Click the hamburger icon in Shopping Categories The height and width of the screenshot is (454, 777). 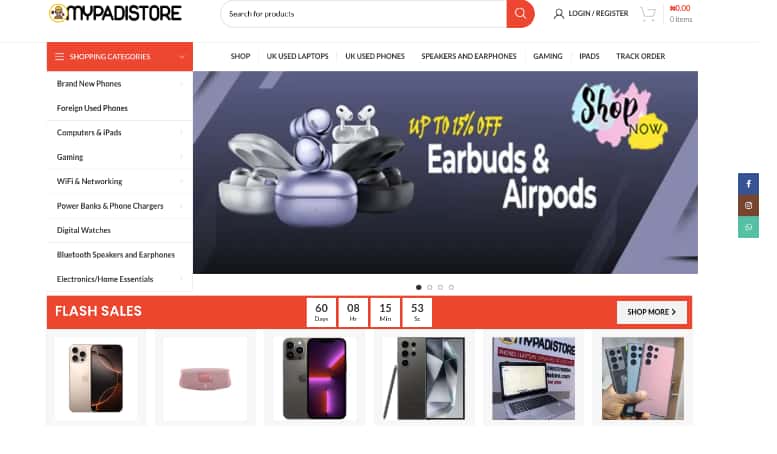click(x=59, y=57)
